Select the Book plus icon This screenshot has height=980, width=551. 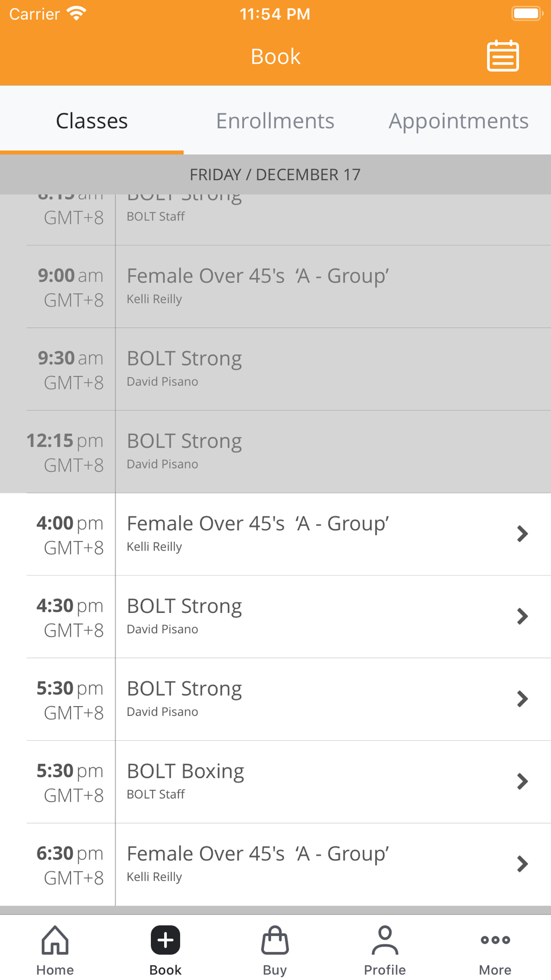pos(165,940)
